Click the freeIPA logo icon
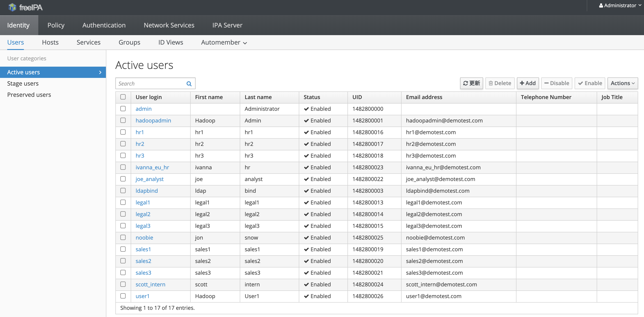This screenshot has height=317, width=644. [12, 7]
